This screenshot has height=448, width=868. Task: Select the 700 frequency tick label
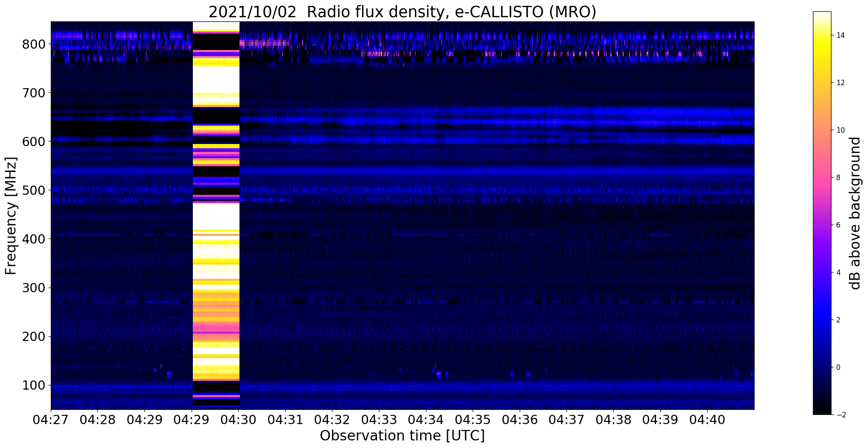34,93
